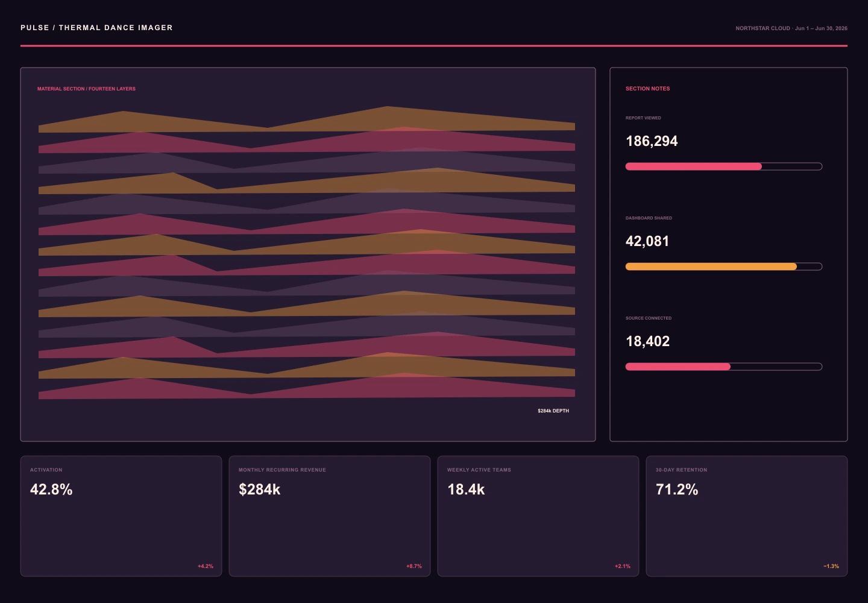Click the 18.4k Weekly Active Teams value
The image size is (868, 603).
point(466,490)
